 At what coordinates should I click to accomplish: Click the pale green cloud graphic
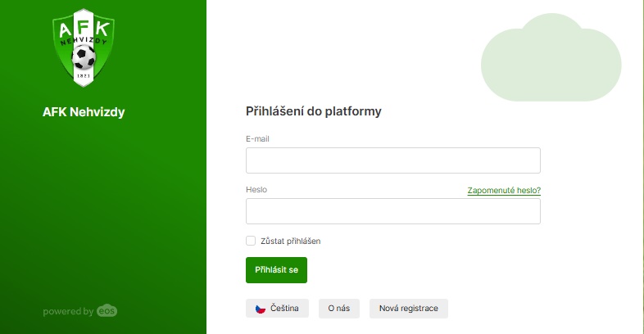551,57
